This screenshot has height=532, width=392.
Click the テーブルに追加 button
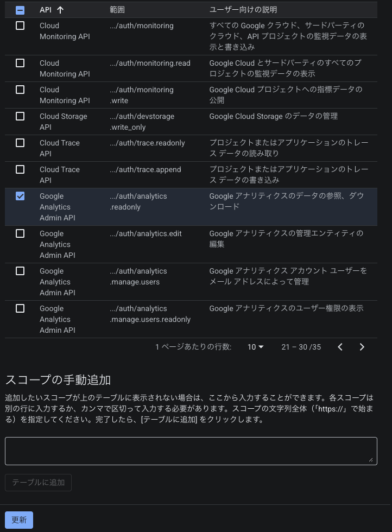point(38,482)
